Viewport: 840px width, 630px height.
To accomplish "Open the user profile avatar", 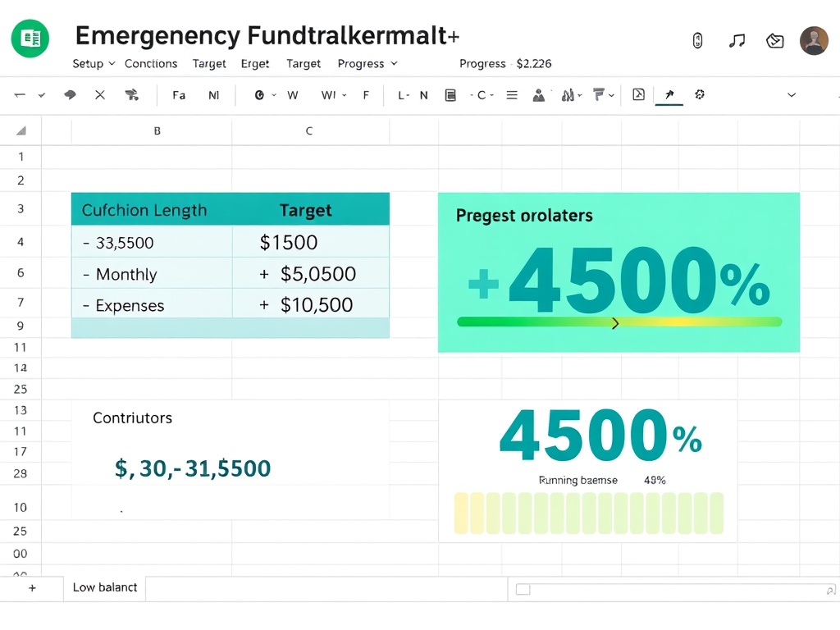I will [814, 40].
